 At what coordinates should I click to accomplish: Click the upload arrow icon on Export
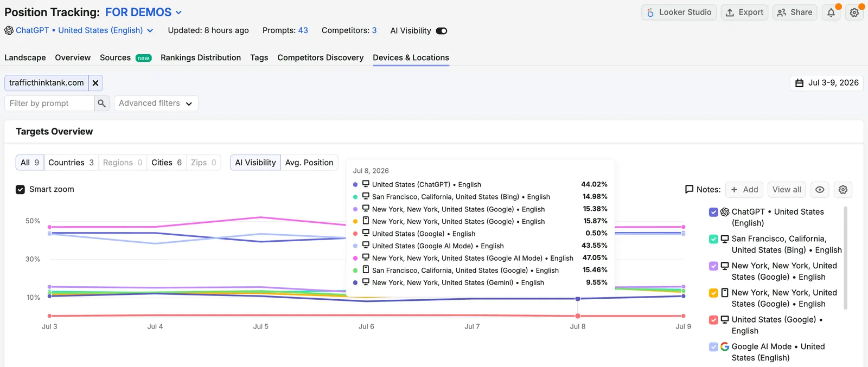tap(730, 12)
